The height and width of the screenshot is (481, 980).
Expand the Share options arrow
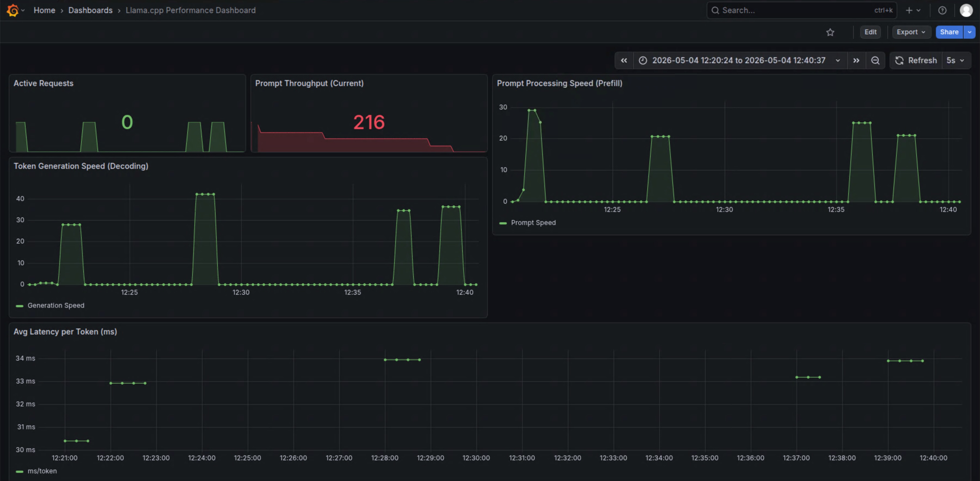pos(969,32)
